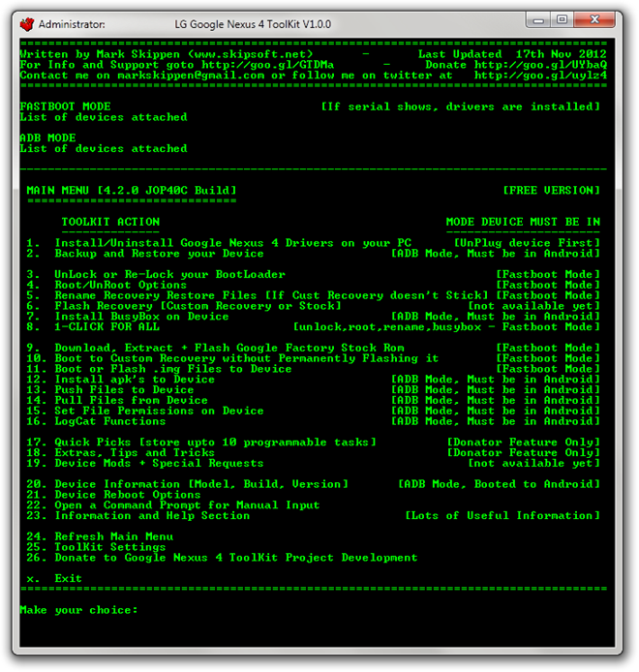The width and height of the screenshot is (639, 672).
Task: Click option 6 Flash Recovery line
Action: [184, 306]
